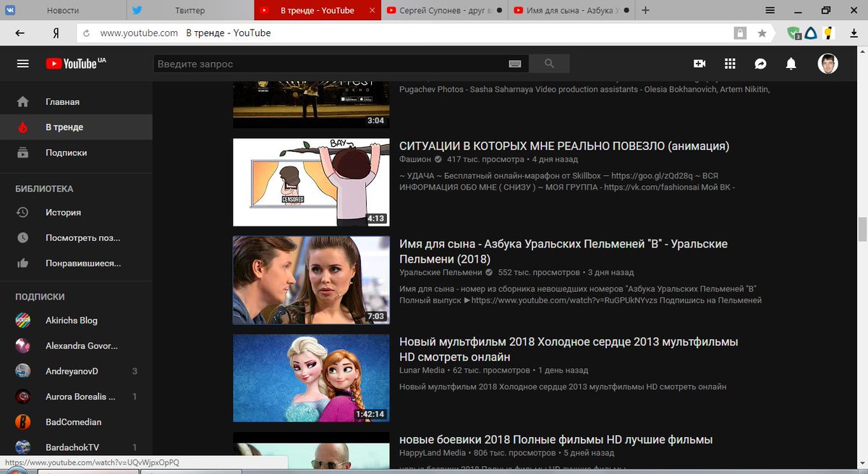Open Уральские Пельмени channel link
Viewport: 868px width, 474px height.
click(441, 273)
